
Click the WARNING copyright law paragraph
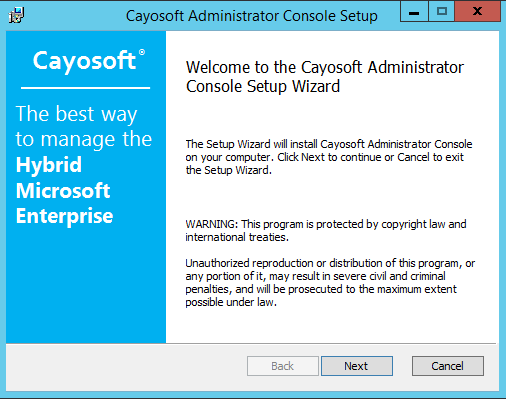326,230
